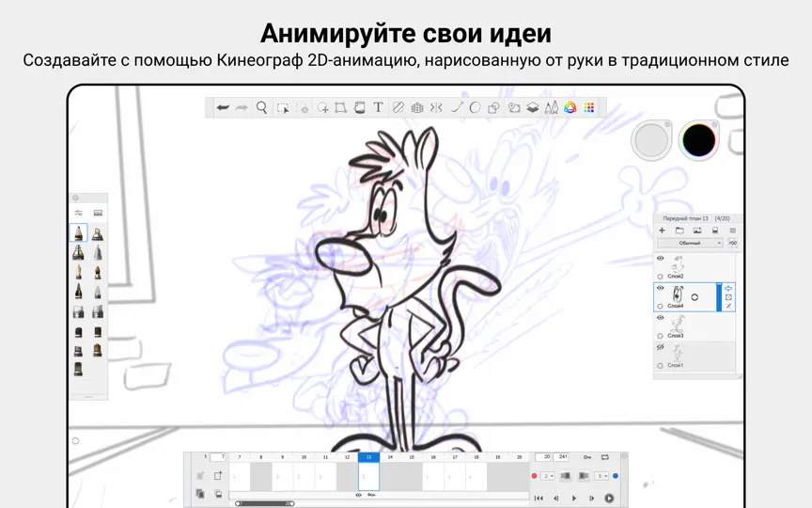Adjust the timeline range scrubber bar
This screenshot has height=508, width=812.
coord(265,503)
